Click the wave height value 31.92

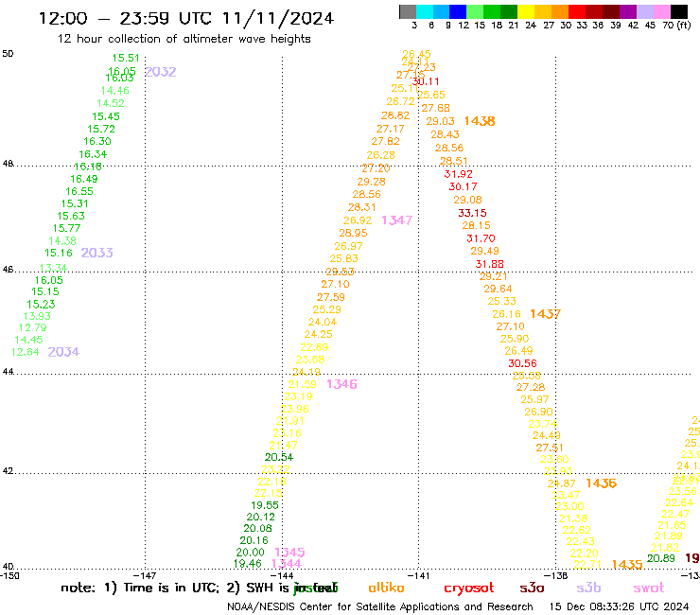(x=458, y=174)
